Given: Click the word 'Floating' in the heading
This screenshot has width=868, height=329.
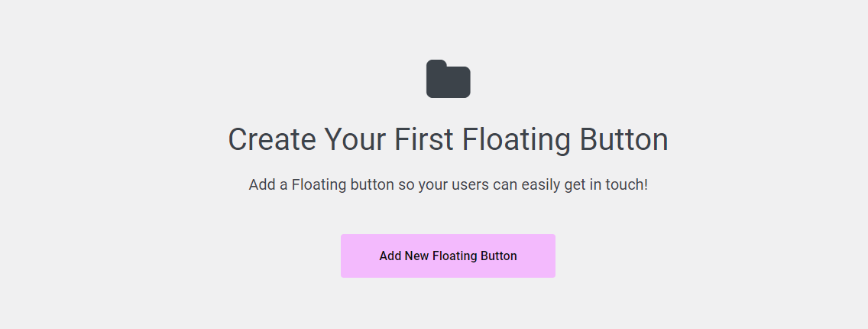Looking at the screenshot, I should [x=519, y=140].
